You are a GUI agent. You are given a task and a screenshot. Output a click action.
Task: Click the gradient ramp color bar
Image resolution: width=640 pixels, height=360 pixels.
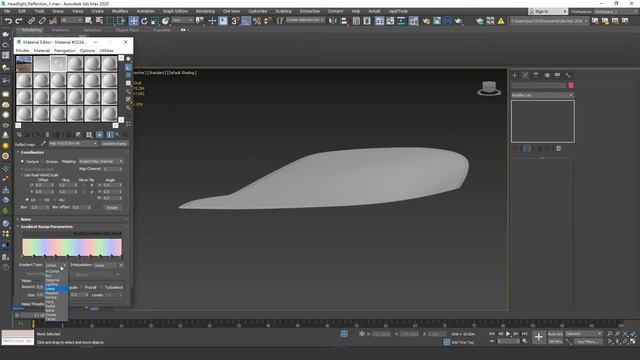coord(72,247)
